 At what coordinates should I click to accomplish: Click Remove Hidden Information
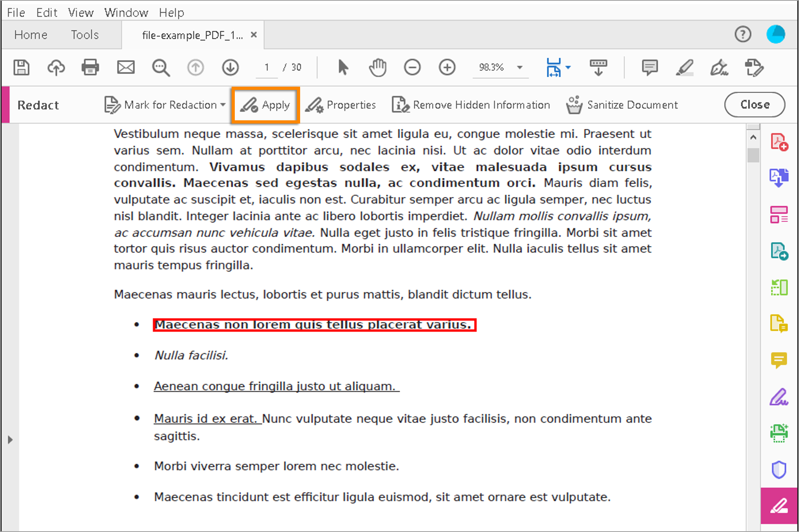click(x=471, y=105)
